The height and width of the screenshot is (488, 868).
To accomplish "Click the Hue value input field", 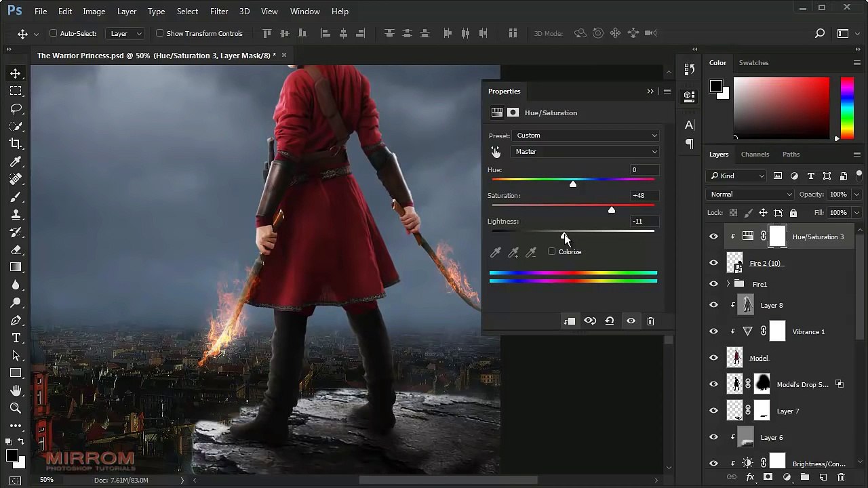I will pos(644,170).
